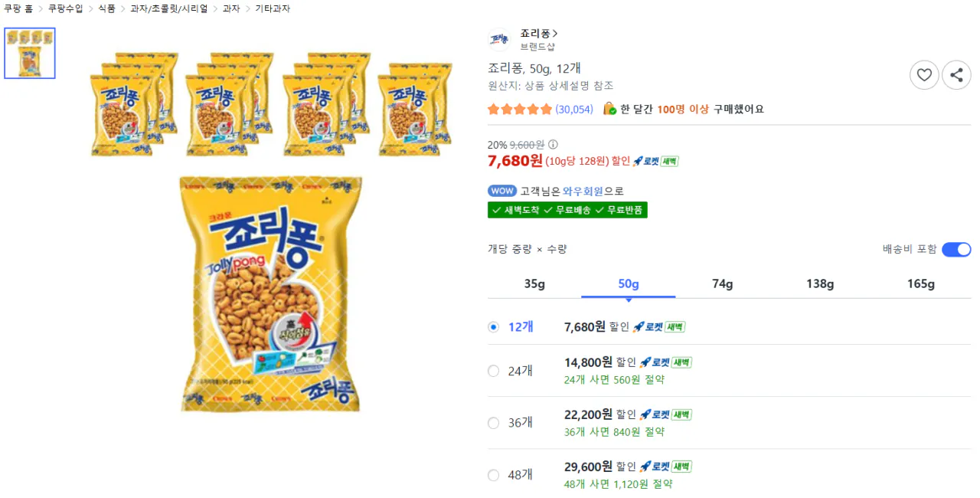Toggle the 배송비 포함 switch
The height and width of the screenshot is (498, 980).
coord(956,249)
